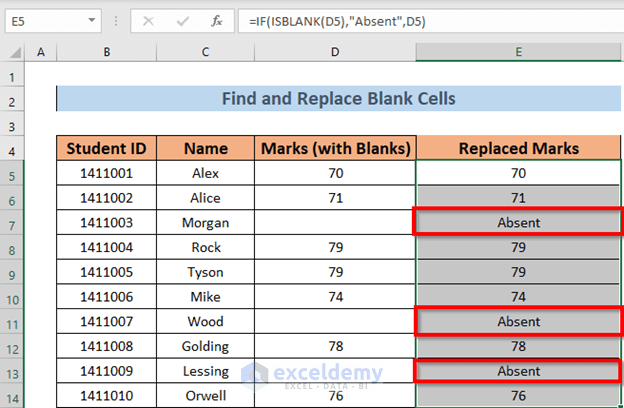624x408 pixels.
Task: Click the name cell 'Rock'
Action: point(205,247)
